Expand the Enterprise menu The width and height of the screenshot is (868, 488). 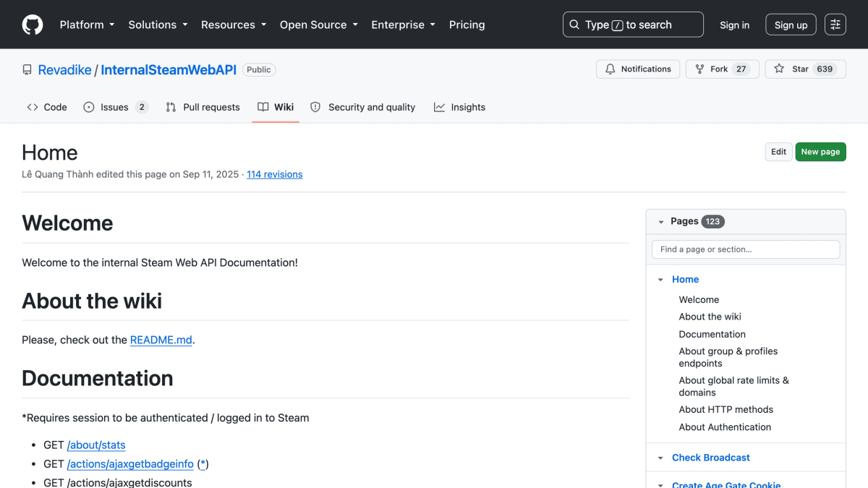(x=404, y=25)
